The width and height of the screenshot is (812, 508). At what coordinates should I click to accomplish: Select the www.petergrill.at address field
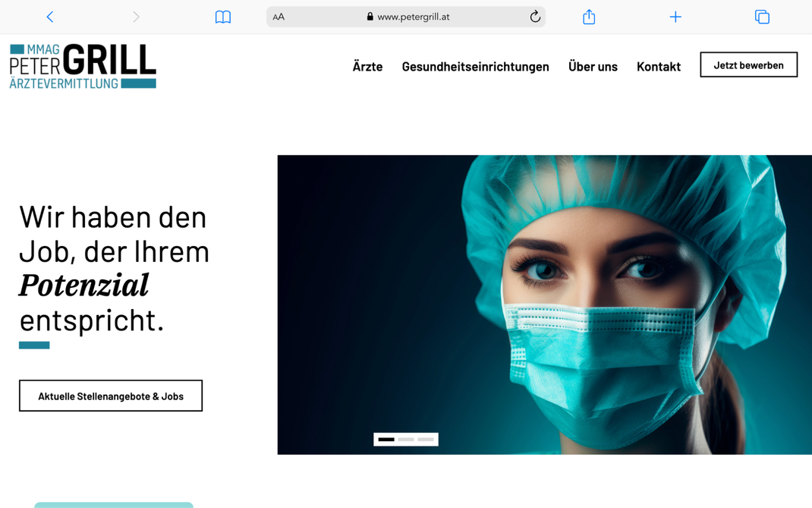tap(405, 17)
